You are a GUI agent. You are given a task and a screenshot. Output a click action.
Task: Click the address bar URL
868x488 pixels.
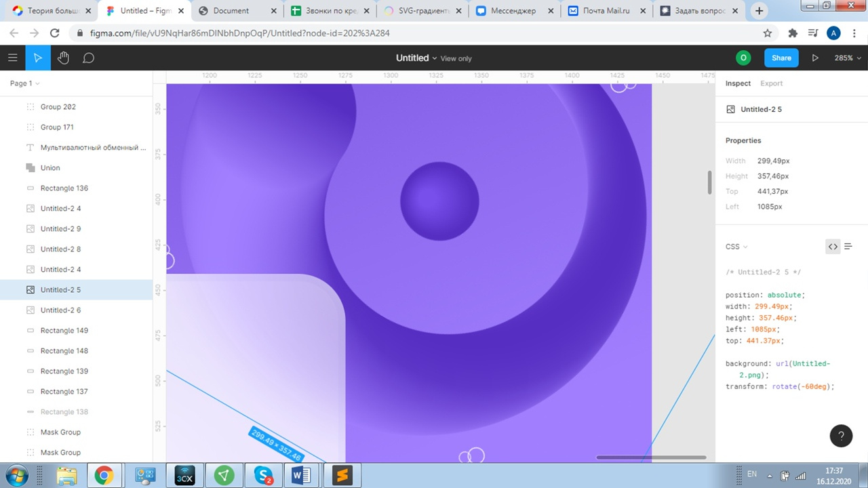[x=239, y=33]
